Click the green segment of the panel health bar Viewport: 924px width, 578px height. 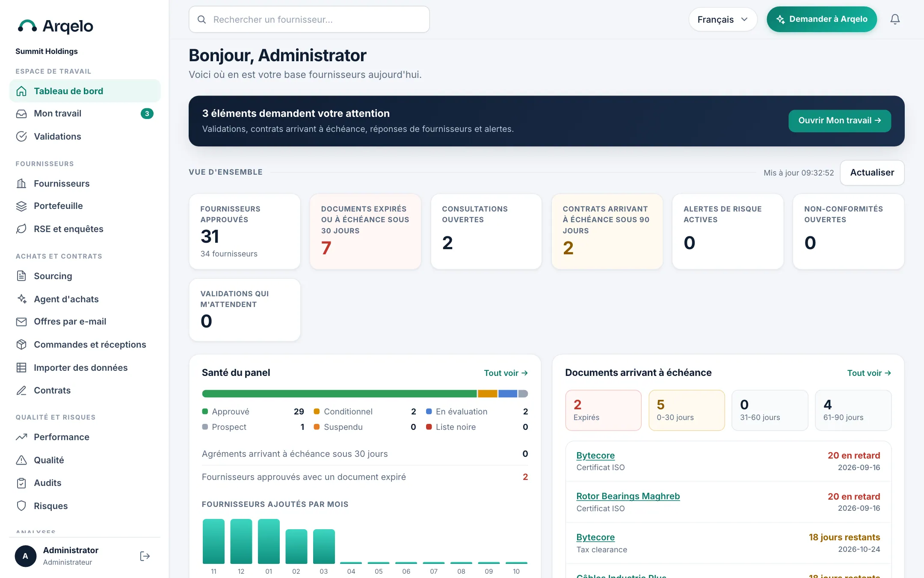[339, 393]
